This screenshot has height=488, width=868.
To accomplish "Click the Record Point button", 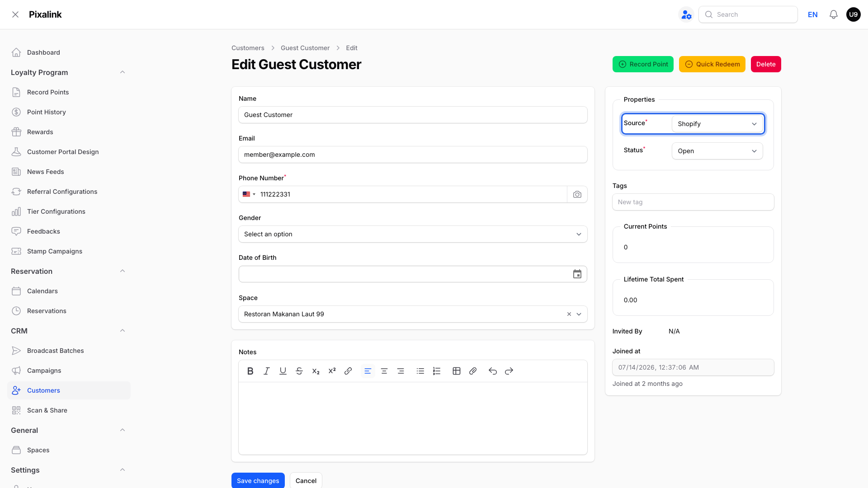I will [x=643, y=64].
